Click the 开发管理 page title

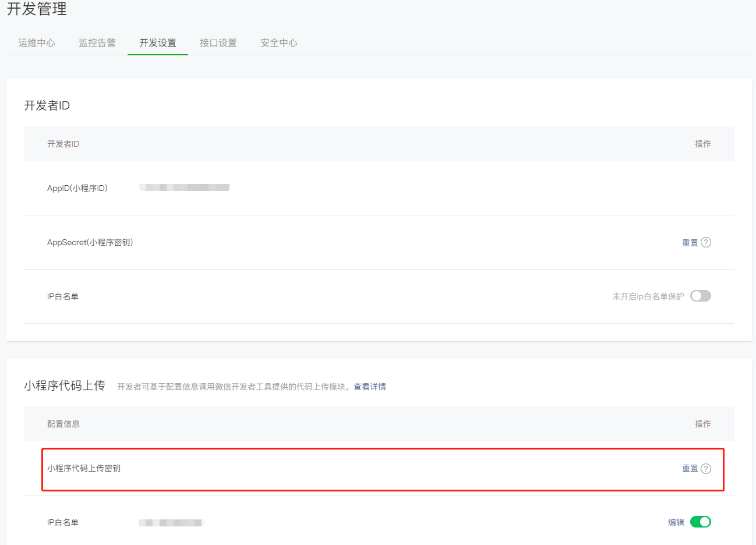pos(37,9)
